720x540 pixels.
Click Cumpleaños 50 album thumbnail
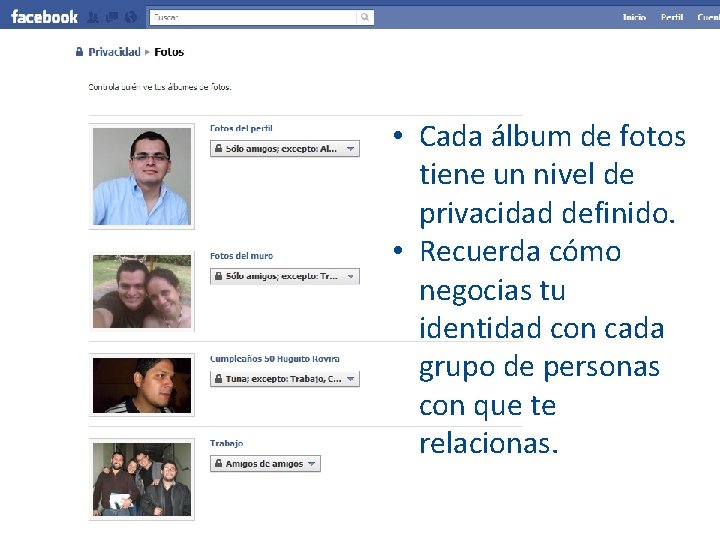point(141,385)
